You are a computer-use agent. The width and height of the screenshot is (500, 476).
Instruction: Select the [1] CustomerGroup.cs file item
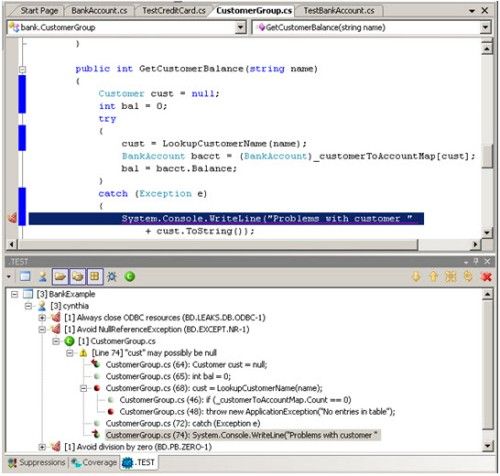point(117,341)
